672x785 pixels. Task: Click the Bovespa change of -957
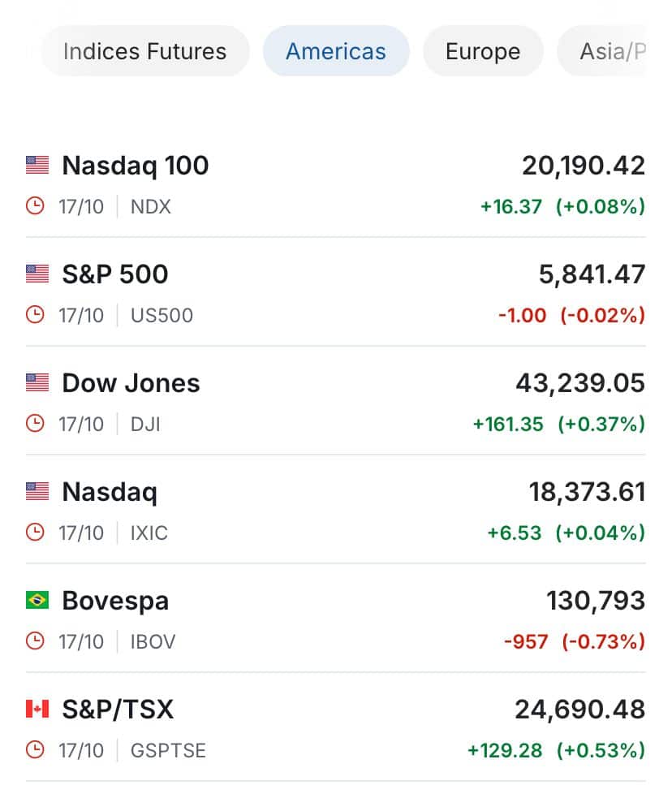(526, 641)
